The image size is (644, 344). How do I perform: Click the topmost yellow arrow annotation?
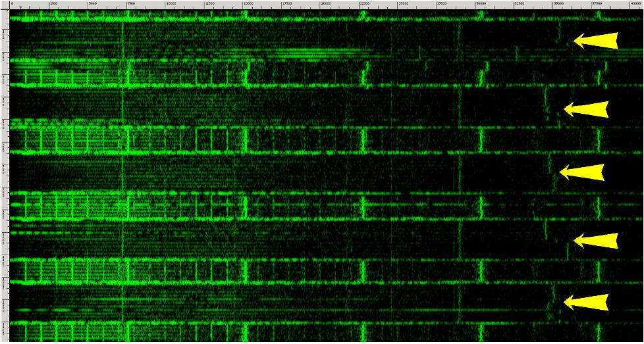tap(596, 41)
